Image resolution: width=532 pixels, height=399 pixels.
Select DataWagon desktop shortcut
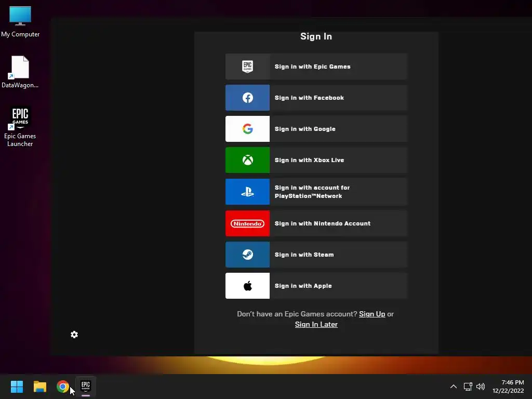coord(20,72)
